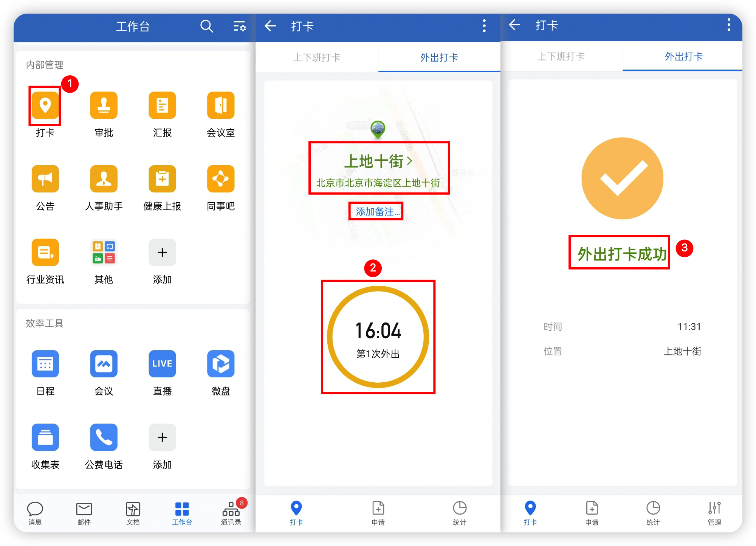Open three-dot menu on right 打卡 screen
Viewport: 756px width, 546px height.
click(x=729, y=25)
